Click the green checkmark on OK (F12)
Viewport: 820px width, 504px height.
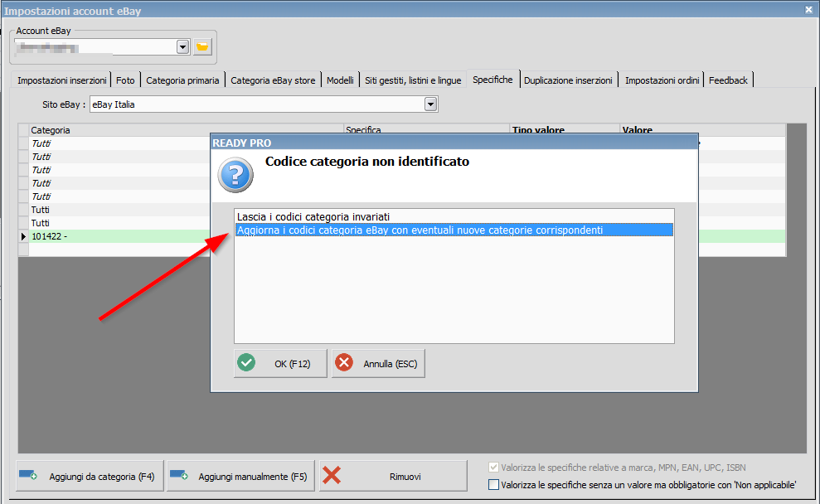pyautogui.click(x=246, y=363)
